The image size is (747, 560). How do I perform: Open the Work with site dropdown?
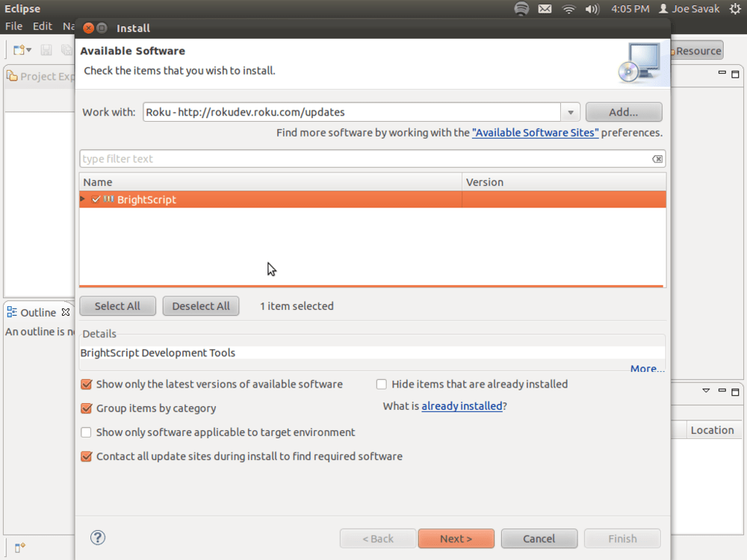[x=570, y=111]
